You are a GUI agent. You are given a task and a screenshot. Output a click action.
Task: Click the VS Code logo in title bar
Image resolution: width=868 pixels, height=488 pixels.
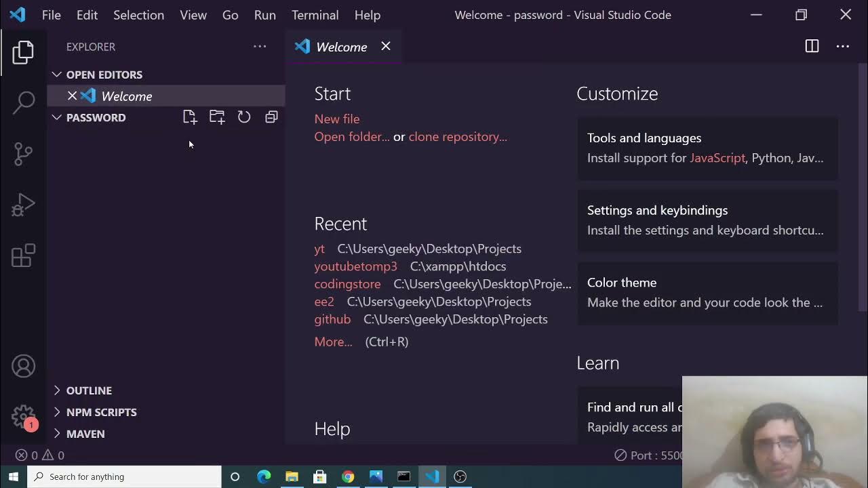pyautogui.click(x=18, y=15)
